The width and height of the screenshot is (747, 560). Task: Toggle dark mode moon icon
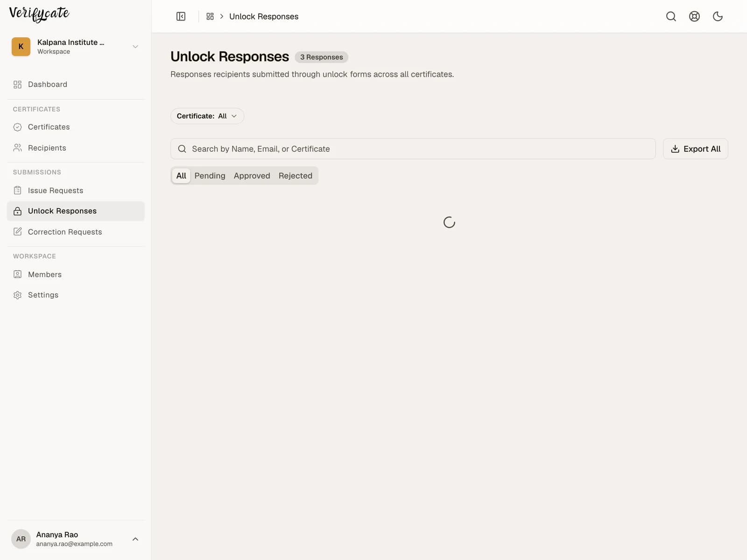coord(718,16)
